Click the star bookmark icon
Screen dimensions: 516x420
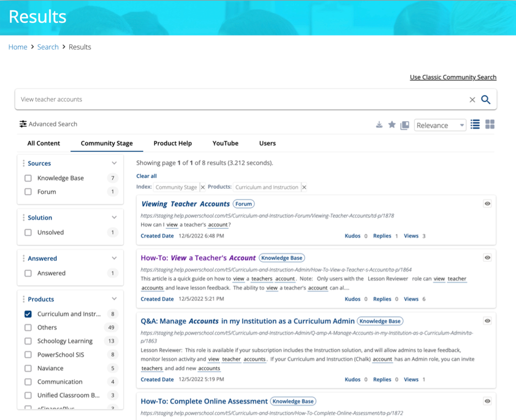[x=392, y=125]
